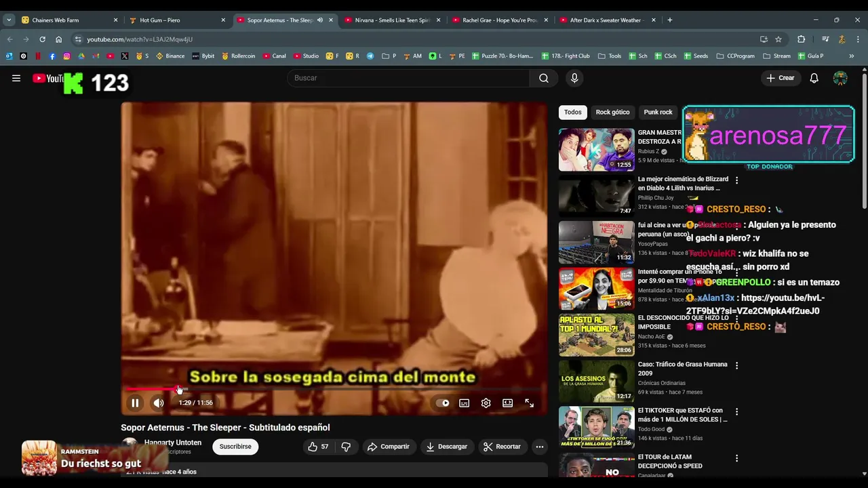Viewport: 868px width, 488px height.
Task: Open the Rollercoin bookmark
Action: pyautogui.click(x=239, y=56)
